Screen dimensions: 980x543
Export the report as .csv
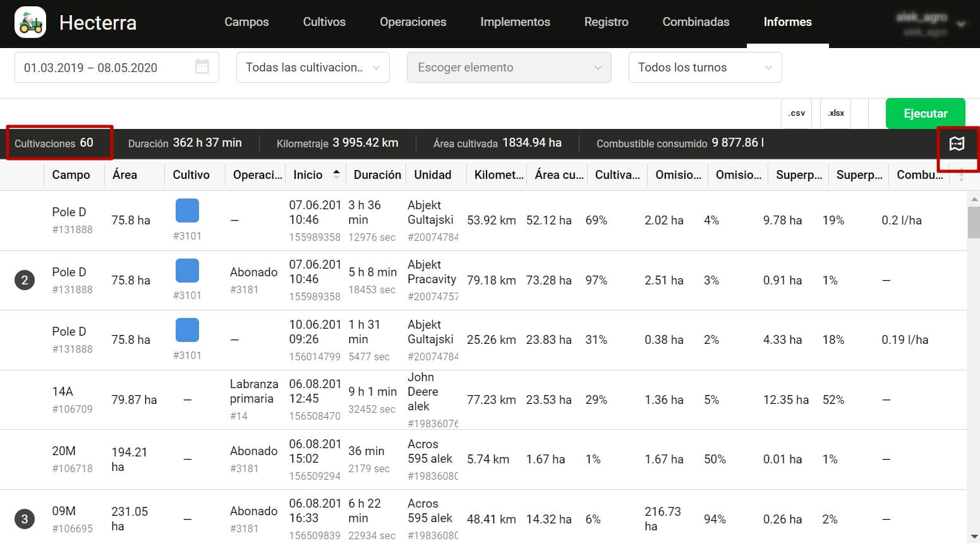[x=796, y=113]
